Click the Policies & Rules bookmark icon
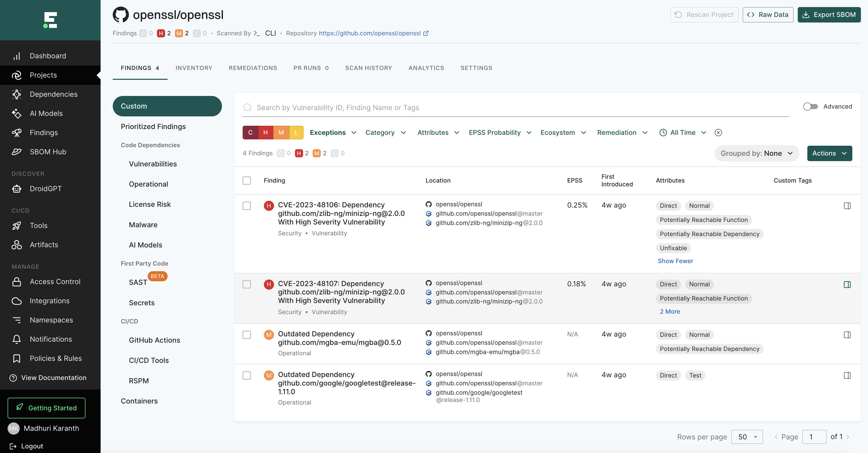 [x=16, y=358]
